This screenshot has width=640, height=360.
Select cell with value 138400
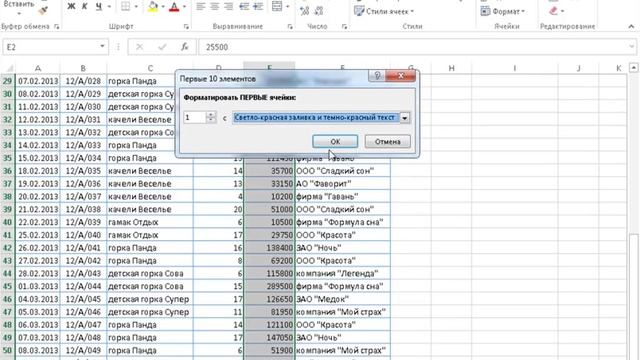coord(269,248)
